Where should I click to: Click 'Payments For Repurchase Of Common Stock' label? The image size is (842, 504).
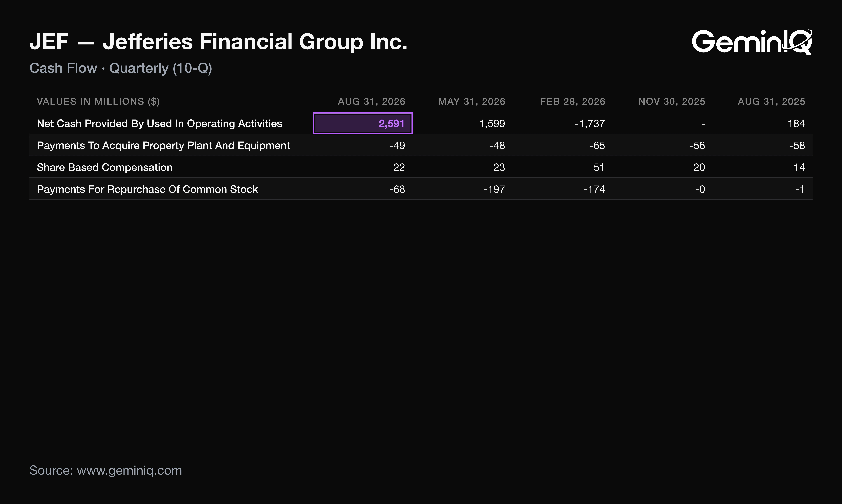click(x=147, y=189)
